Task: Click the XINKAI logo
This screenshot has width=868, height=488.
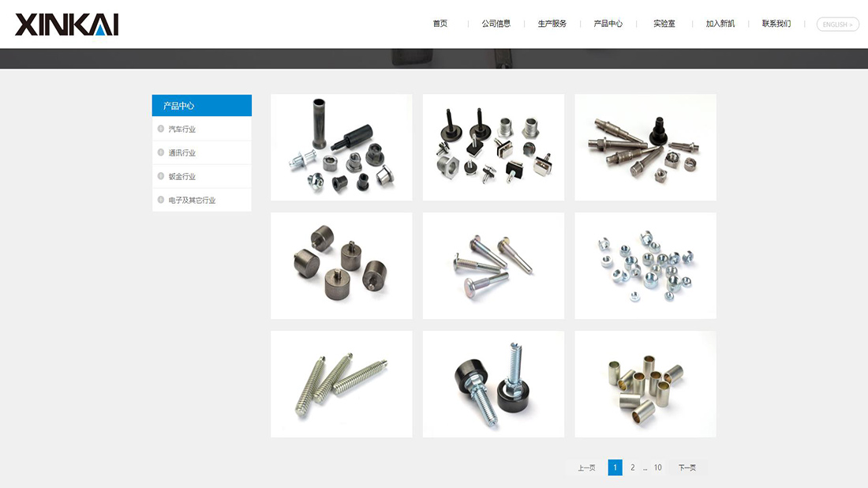Action: 66,24
